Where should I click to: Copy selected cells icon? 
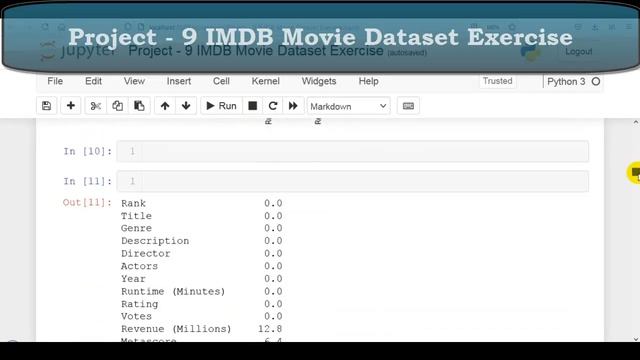[118, 106]
